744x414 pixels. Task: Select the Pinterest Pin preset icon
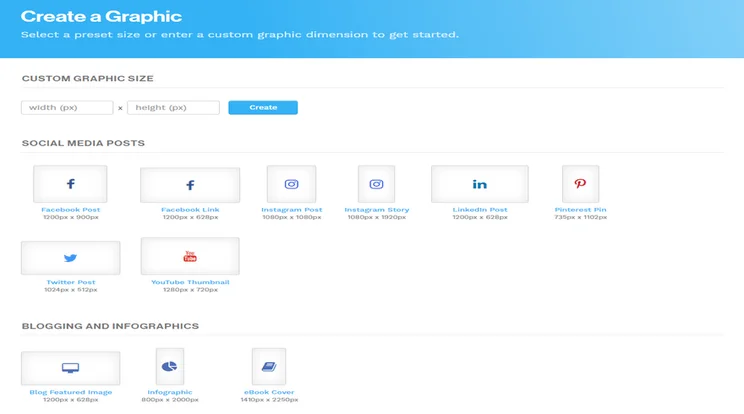click(580, 184)
